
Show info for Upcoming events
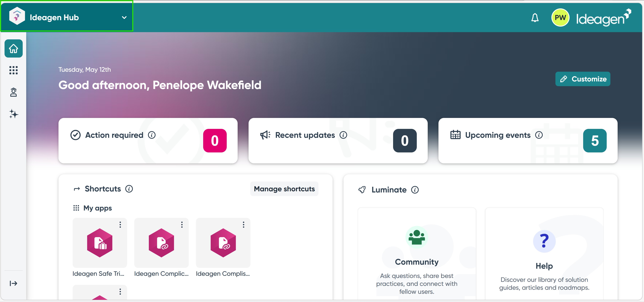click(x=539, y=135)
